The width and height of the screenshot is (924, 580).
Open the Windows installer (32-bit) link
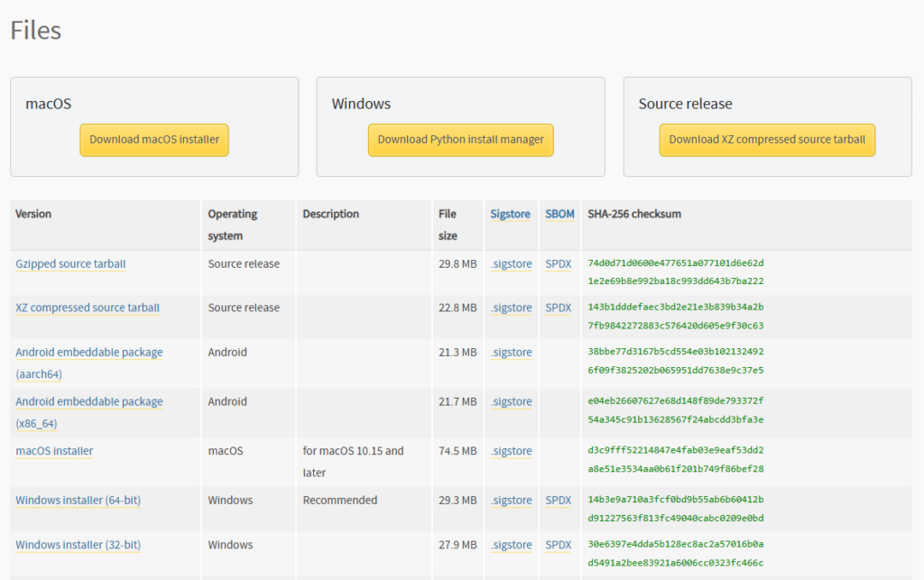(x=79, y=545)
